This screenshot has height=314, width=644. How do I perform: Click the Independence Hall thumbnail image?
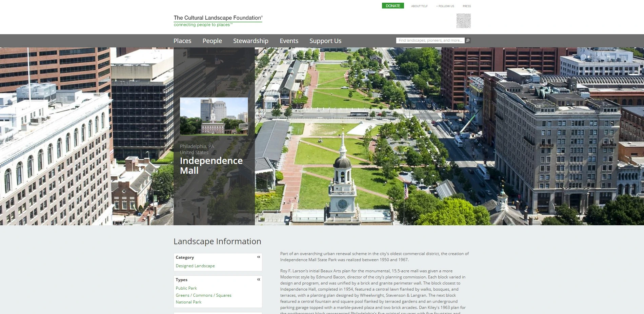[214, 116]
